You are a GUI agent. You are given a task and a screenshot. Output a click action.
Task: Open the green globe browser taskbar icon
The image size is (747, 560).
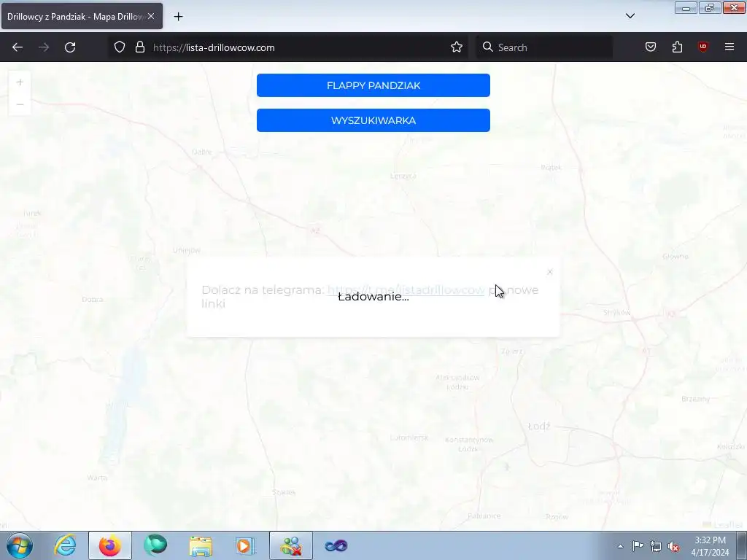click(x=155, y=545)
